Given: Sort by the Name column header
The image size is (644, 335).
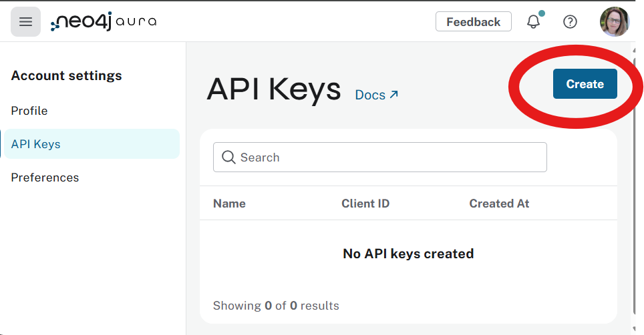Looking at the screenshot, I should click(229, 204).
